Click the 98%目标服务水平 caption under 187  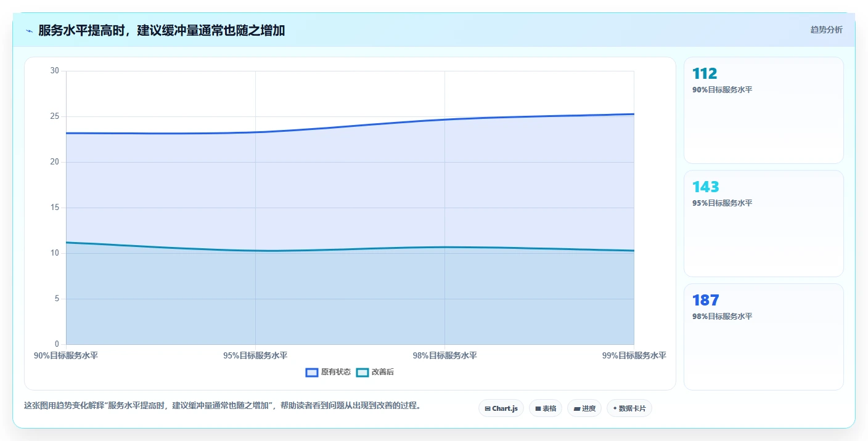[x=722, y=316]
